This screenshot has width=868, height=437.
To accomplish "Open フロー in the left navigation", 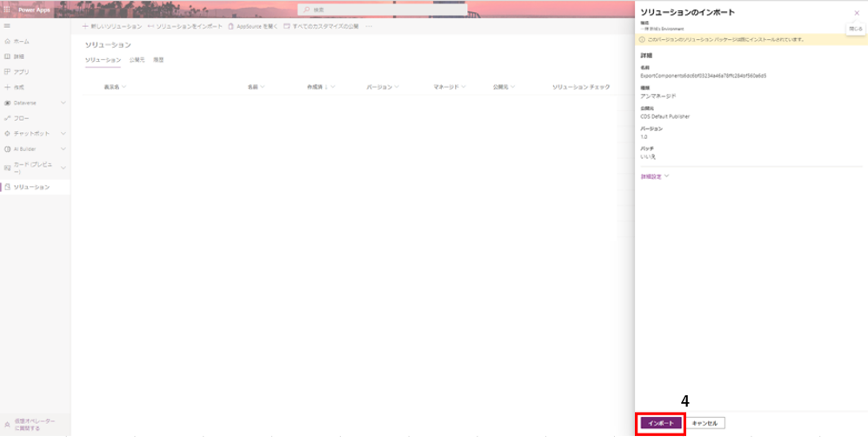I will (x=21, y=118).
